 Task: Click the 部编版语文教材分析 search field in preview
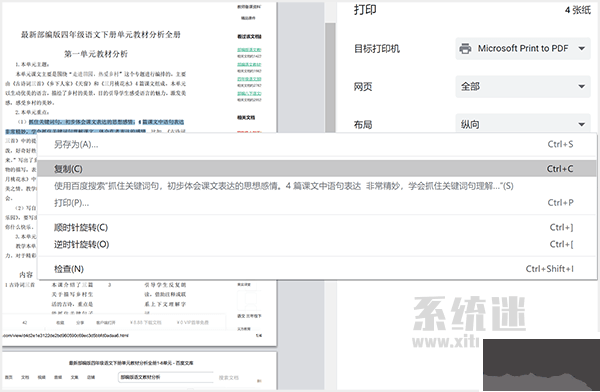pyautogui.click(x=166, y=377)
